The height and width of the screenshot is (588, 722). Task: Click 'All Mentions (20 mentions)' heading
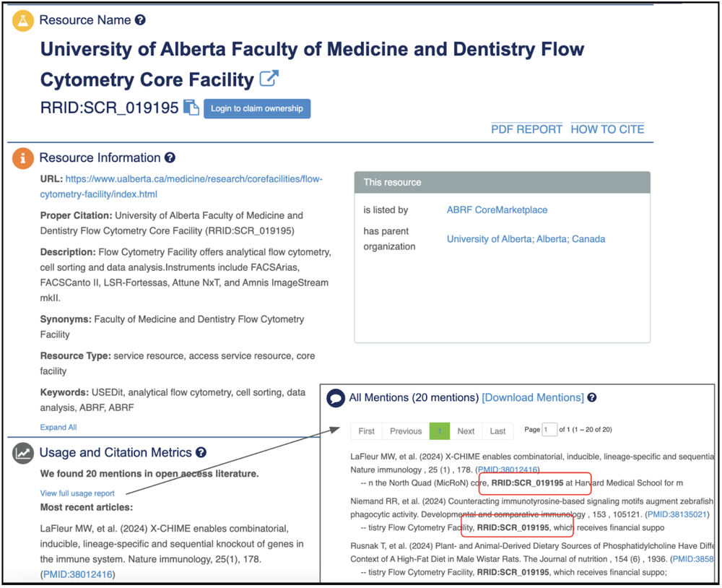click(414, 398)
